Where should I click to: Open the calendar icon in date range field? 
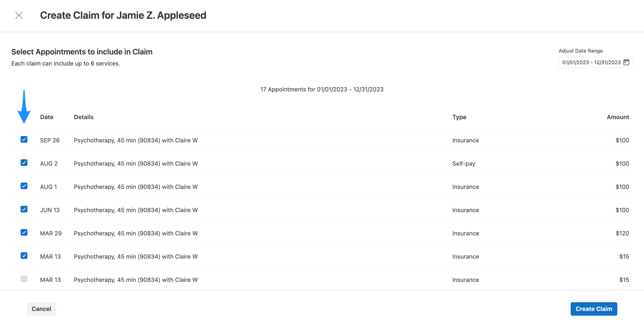tap(626, 63)
